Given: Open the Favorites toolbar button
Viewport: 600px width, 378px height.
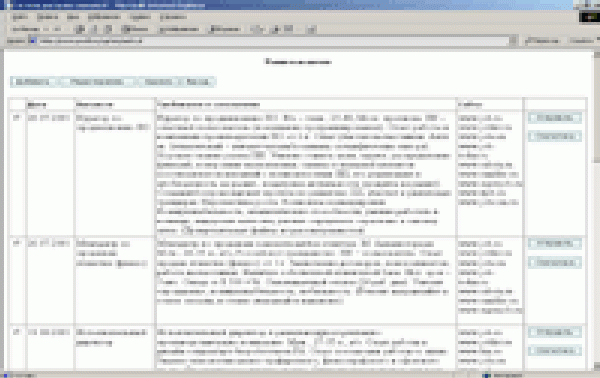Looking at the screenshot, I should 179,29.
